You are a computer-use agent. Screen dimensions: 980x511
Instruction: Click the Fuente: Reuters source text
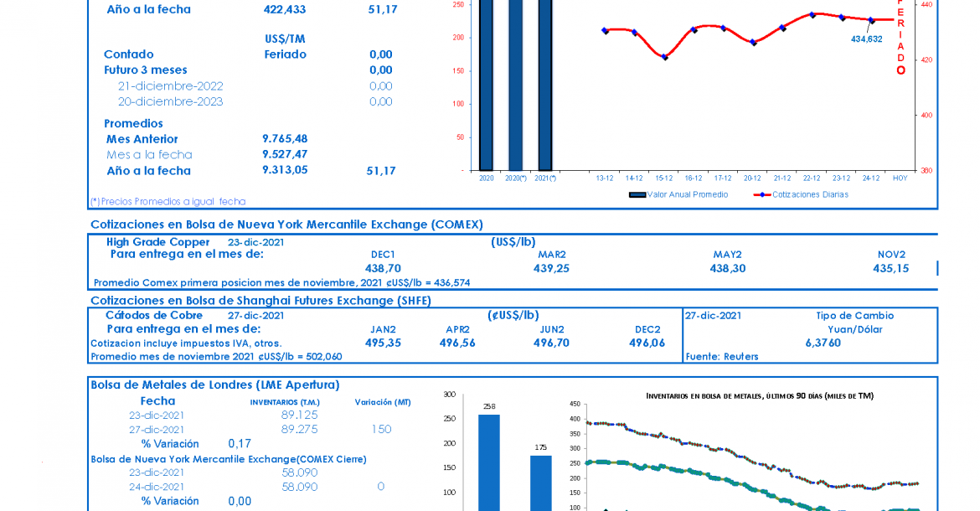722,356
